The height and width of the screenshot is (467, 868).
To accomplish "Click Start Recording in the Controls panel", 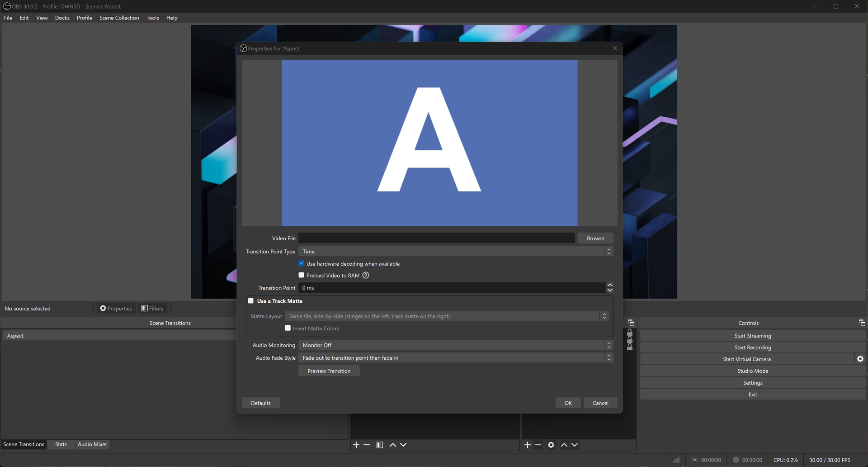I will 752,347.
